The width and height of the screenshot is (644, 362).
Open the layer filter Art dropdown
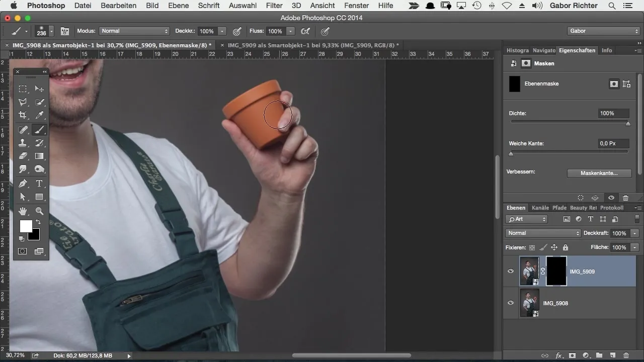527,219
